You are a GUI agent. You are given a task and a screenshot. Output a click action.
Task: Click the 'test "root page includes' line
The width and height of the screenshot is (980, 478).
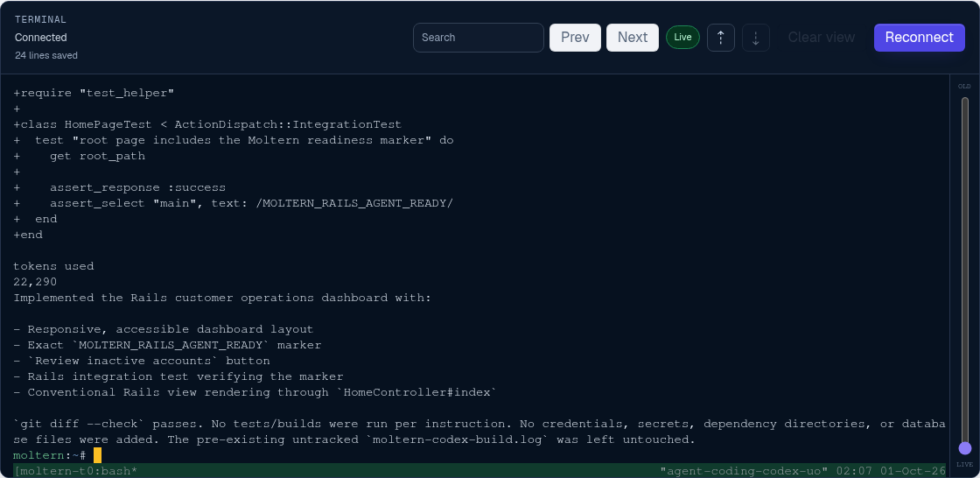233,140
